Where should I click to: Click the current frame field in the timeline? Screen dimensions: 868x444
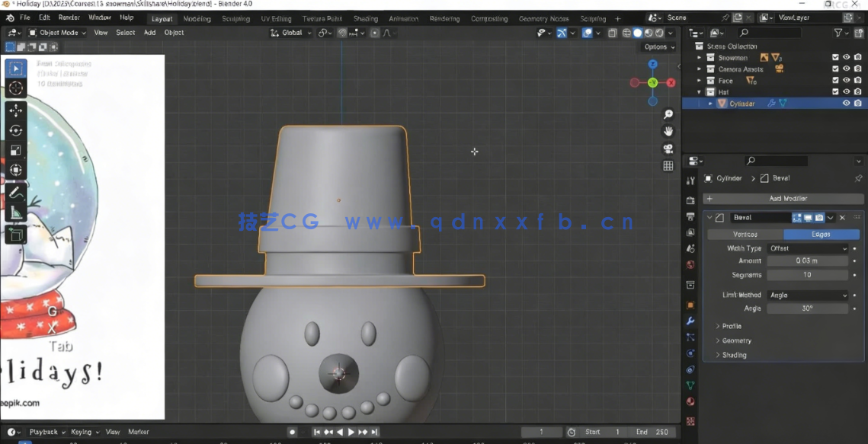[542, 432]
